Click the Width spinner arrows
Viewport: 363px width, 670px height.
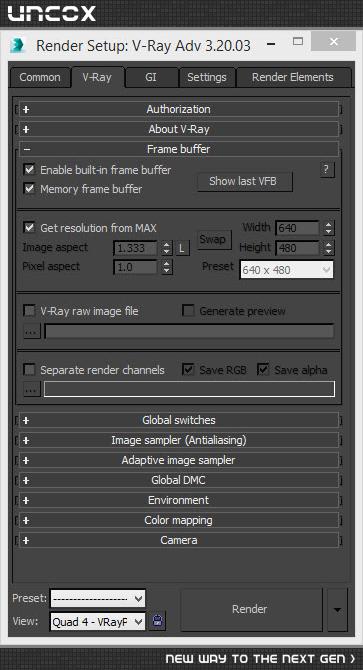tap(328, 228)
